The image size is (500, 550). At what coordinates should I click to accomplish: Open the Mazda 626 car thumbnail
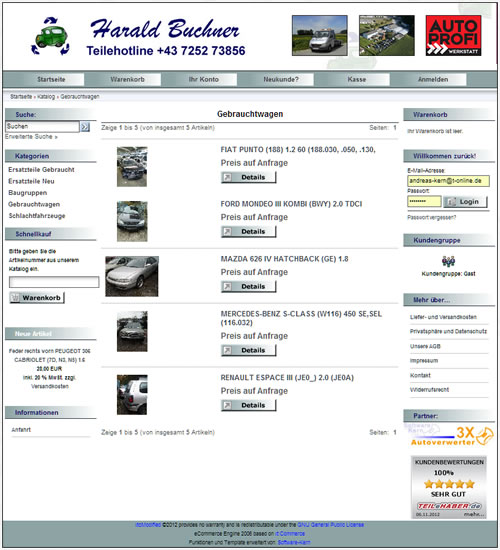132,276
